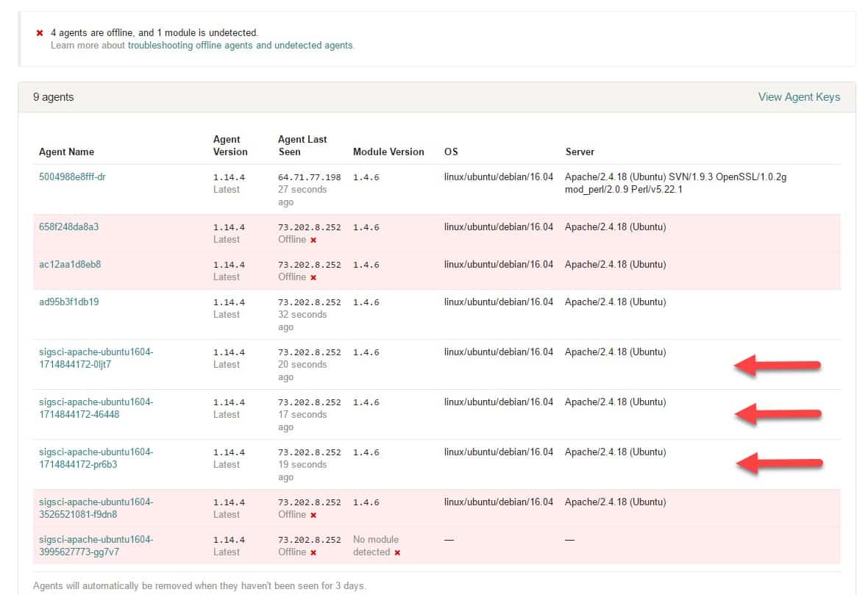
Task: Click 'No module detected' text
Action: pyautogui.click(x=376, y=546)
